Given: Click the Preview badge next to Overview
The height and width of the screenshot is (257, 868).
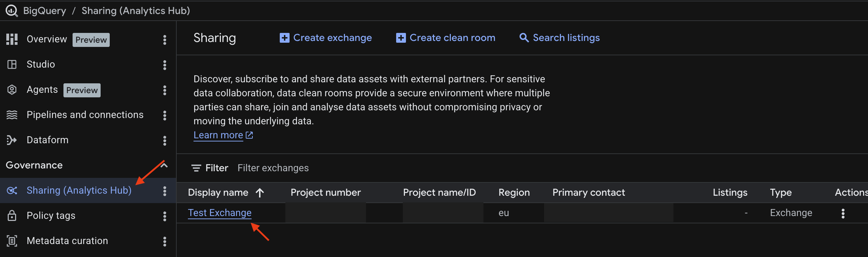Looking at the screenshot, I should [91, 40].
